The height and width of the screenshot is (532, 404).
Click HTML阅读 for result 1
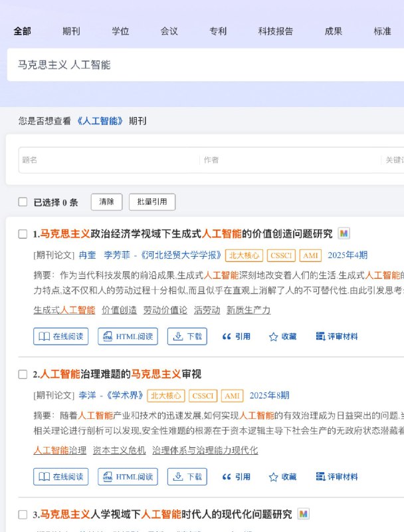tap(128, 336)
